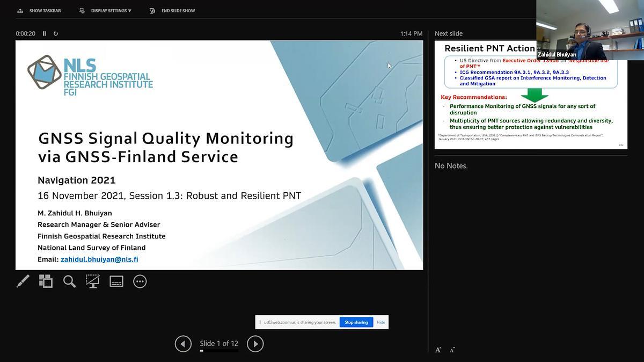Click the Resilient PNT next slide preview
644x362 pixels.
click(x=531, y=95)
